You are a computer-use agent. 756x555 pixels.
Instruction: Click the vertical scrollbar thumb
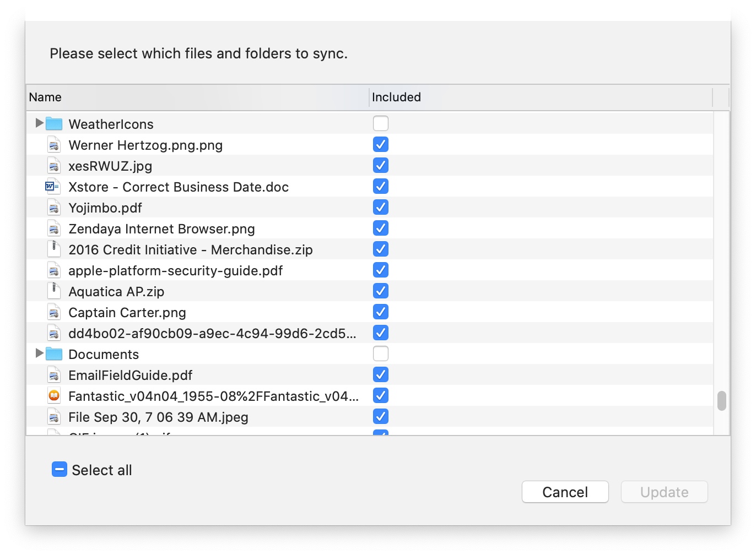(721, 400)
